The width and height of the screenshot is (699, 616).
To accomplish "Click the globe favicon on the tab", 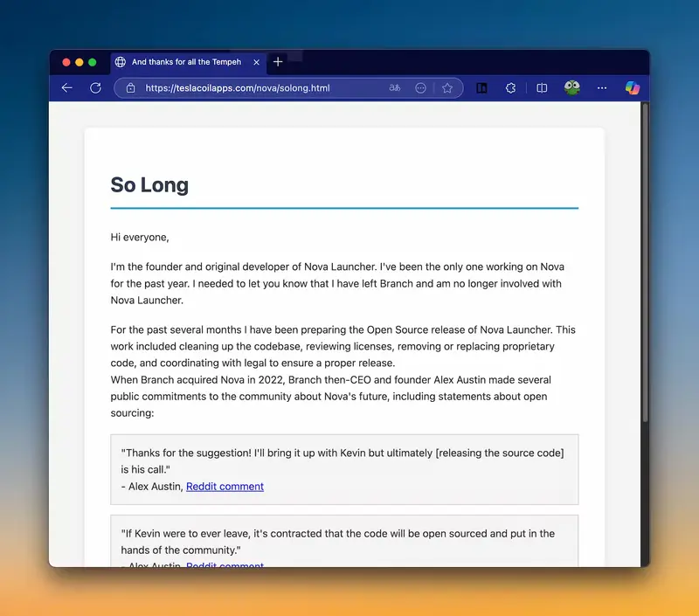I will coord(121,62).
